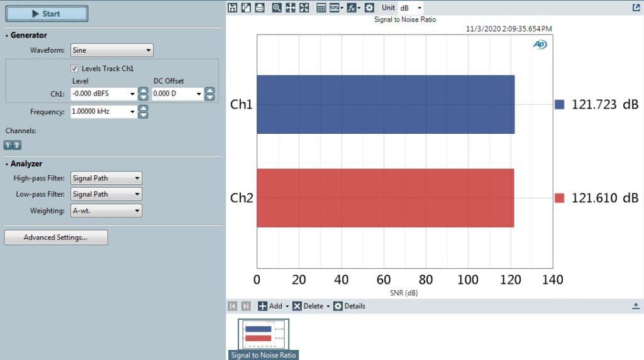Screen dimensions: 644x360
Task: Pop out the graph into separate window
Action: (x=636, y=8)
